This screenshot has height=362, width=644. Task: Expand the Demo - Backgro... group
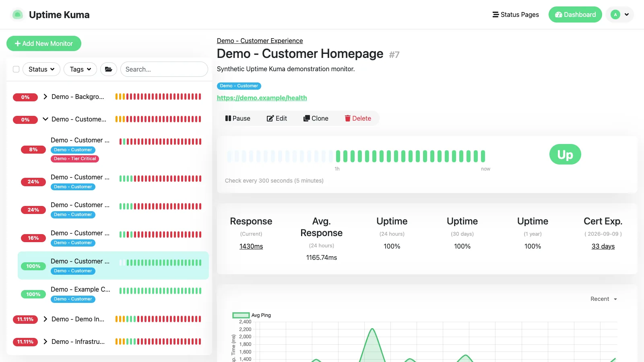tap(45, 97)
